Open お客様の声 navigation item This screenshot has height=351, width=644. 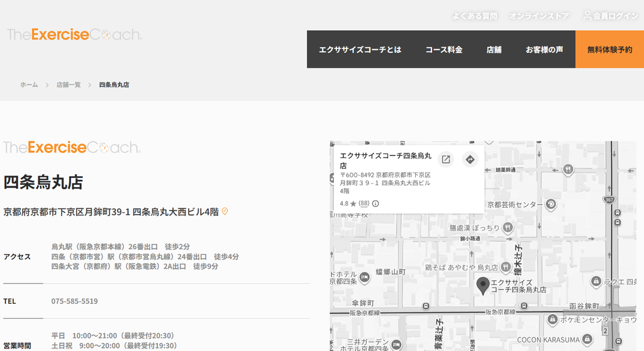pos(545,49)
